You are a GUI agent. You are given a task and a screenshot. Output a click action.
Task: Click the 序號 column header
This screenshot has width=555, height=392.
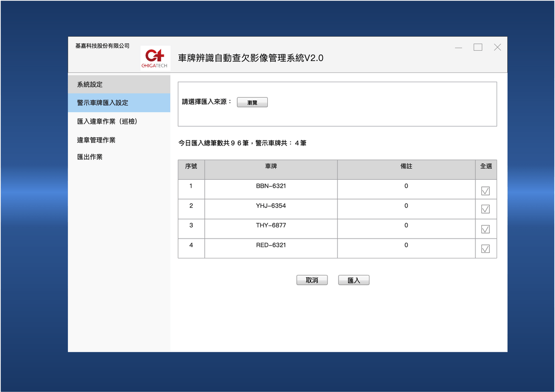191,166
